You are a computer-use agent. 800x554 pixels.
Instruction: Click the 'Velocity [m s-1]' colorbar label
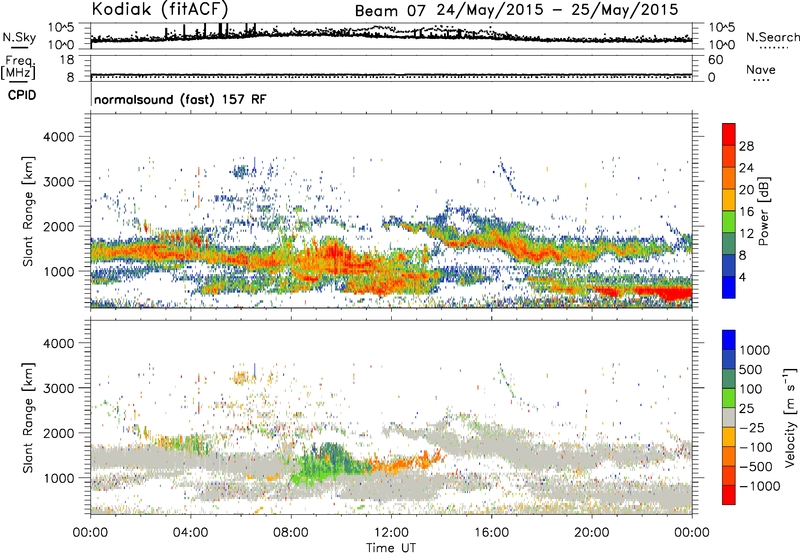[790, 417]
